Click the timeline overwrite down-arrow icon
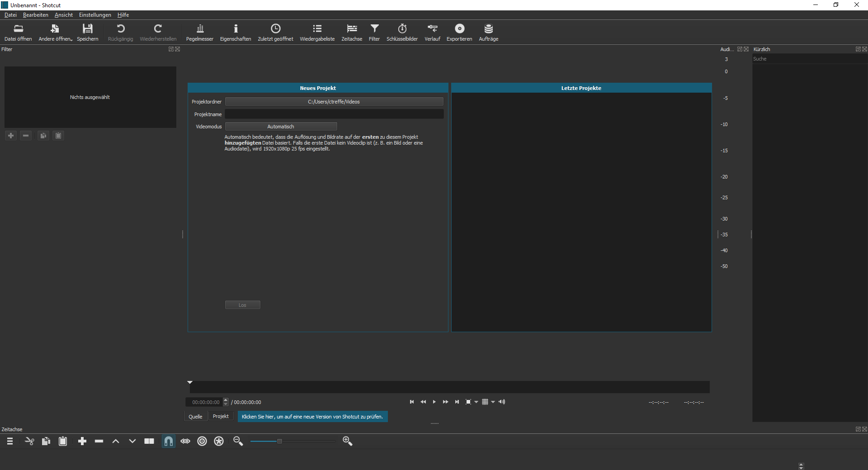Screen dimensions: 868x470 click(x=132, y=441)
